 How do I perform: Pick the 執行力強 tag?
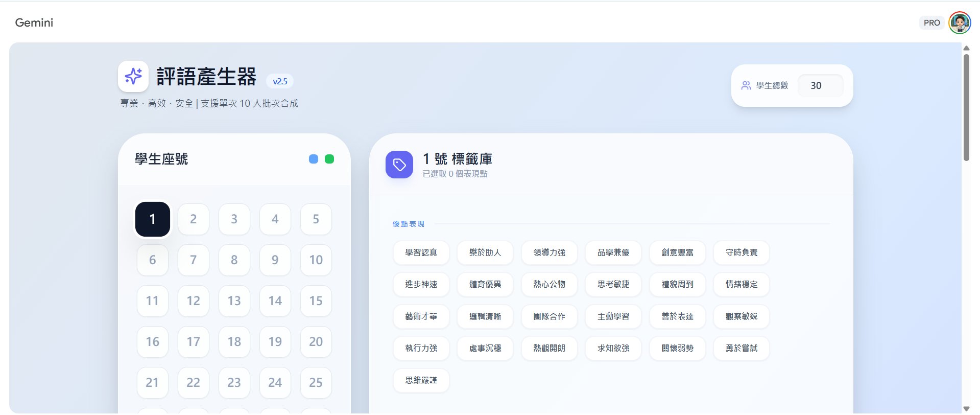coord(421,348)
